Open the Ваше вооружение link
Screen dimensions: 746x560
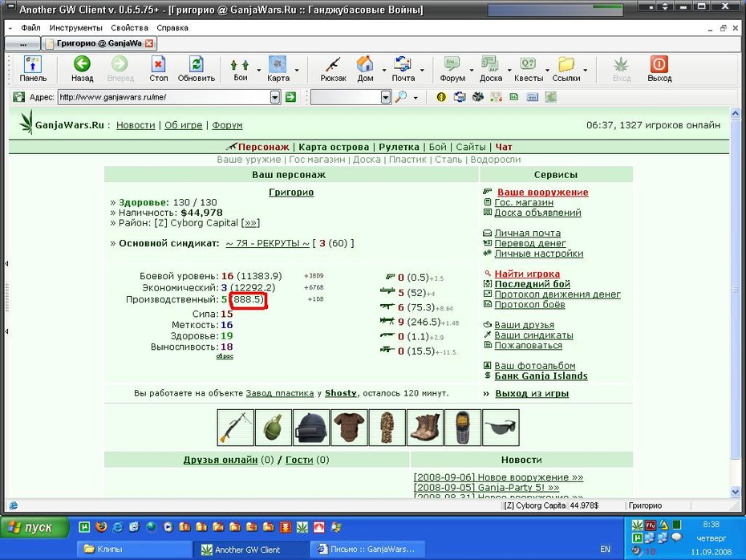(x=543, y=193)
